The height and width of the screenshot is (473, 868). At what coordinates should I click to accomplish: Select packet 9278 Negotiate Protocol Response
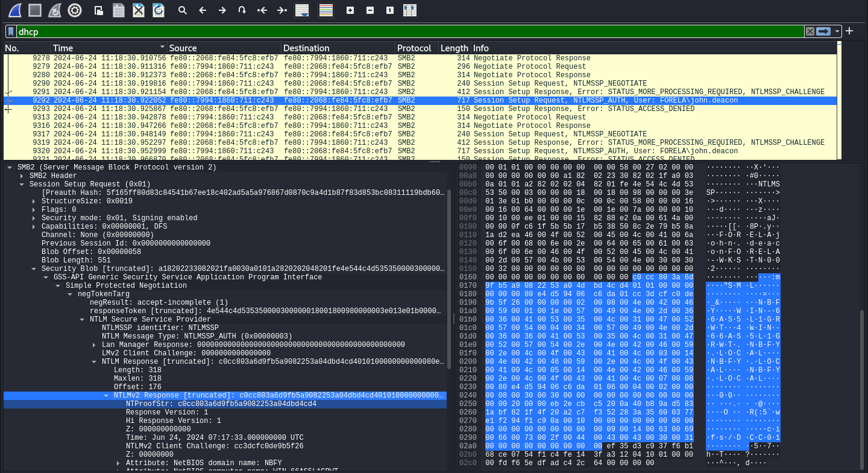pyautogui.click(x=420, y=58)
